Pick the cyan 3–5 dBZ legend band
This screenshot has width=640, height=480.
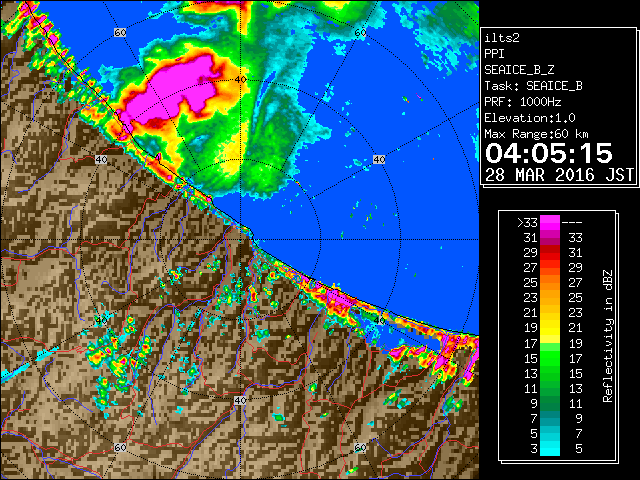(x=550, y=448)
